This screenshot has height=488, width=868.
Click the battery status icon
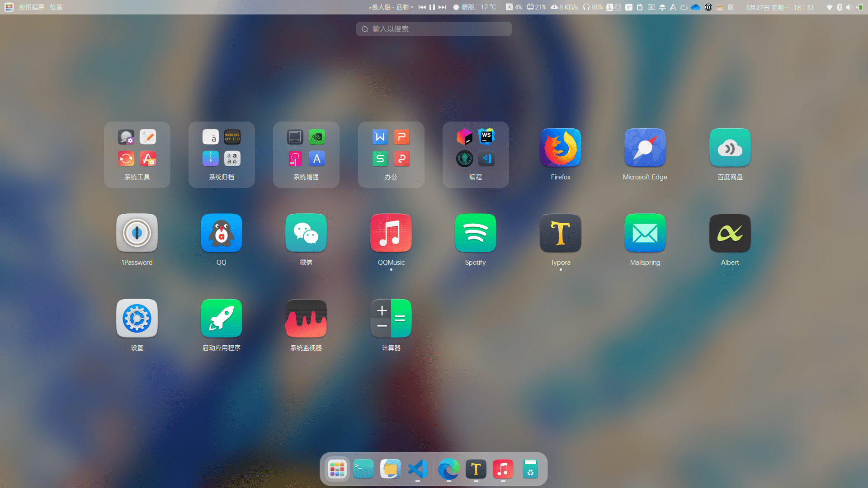pyautogui.click(x=859, y=7)
